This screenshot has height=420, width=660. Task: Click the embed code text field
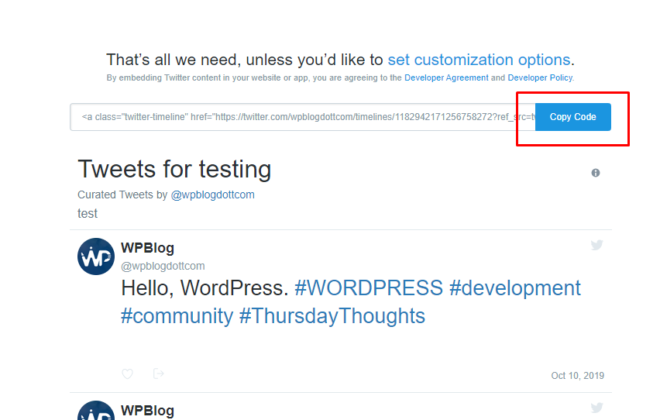(303, 117)
